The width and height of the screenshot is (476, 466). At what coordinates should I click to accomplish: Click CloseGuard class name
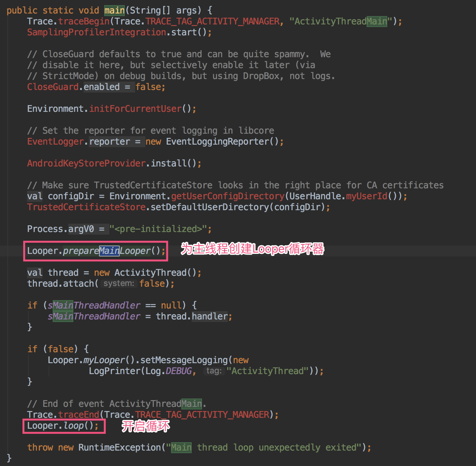(x=53, y=87)
